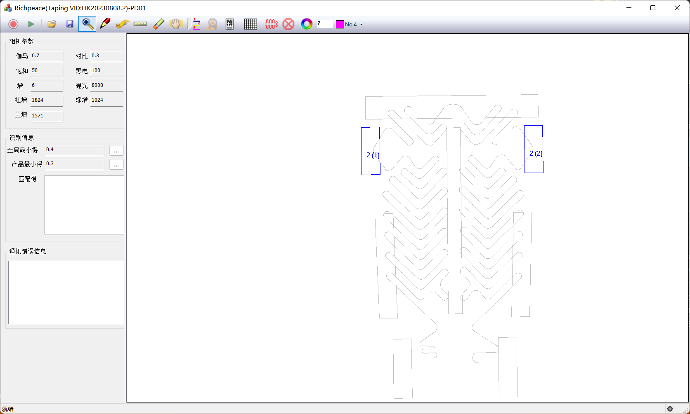This screenshot has width=690, height=414.
Task: Select the magnifier zoom tool
Action: coord(87,23)
